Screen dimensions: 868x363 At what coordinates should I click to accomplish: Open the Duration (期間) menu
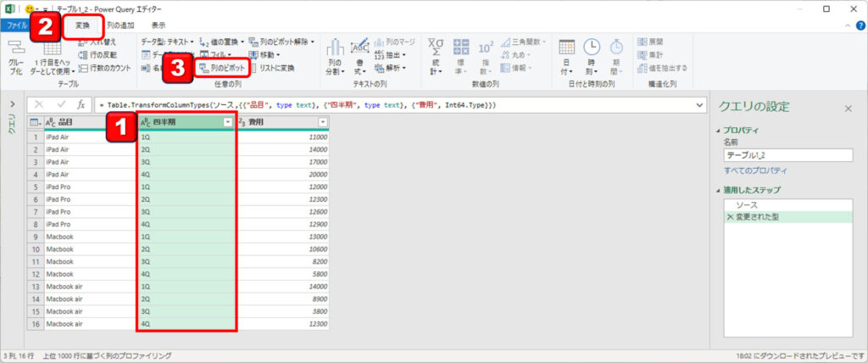point(616,57)
